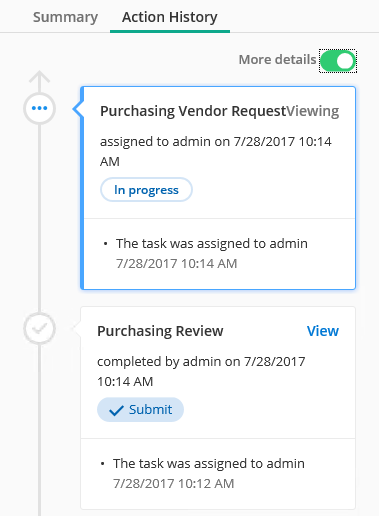Click the checkmark icon inside Submit badge
Screen dimensions: 379x516
[116, 410]
